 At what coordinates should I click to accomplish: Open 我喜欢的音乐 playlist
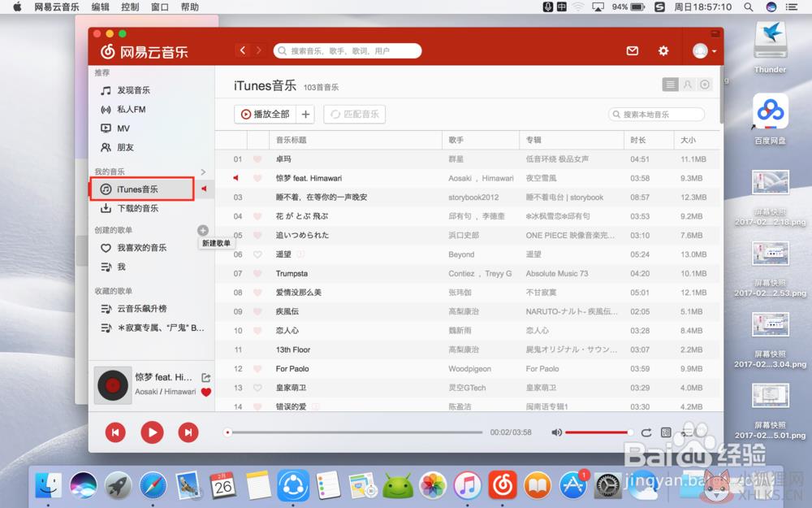click(x=133, y=248)
